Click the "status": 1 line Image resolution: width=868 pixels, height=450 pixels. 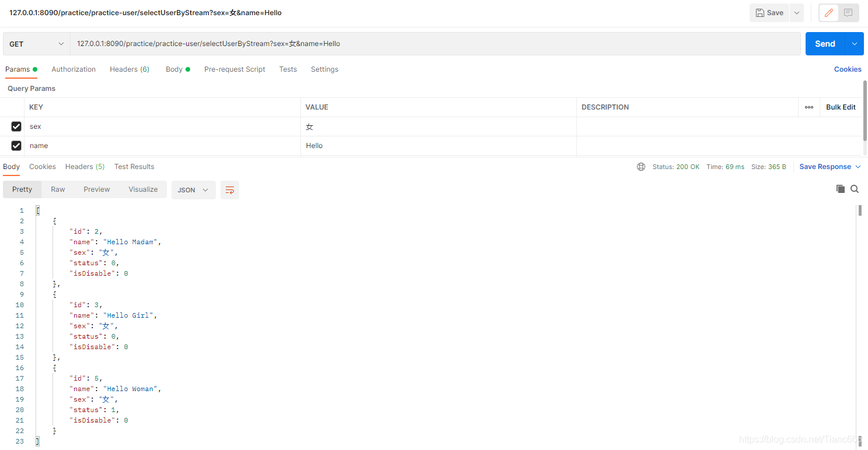tap(94, 410)
